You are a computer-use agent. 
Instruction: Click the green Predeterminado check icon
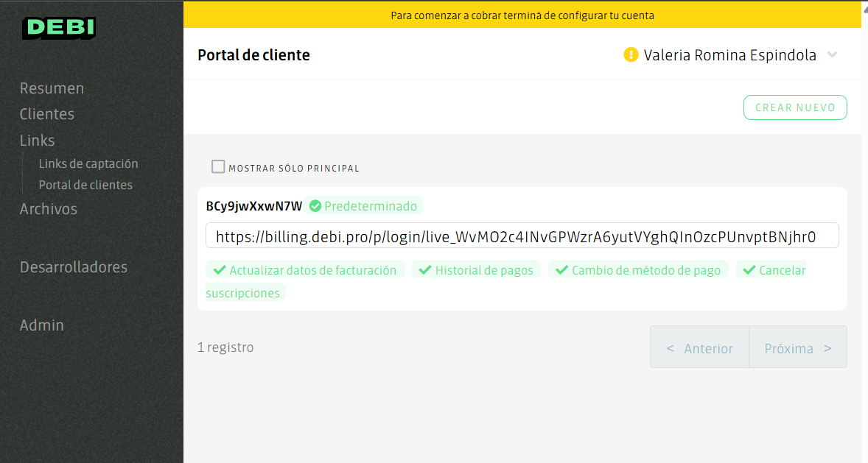pos(315,206)
